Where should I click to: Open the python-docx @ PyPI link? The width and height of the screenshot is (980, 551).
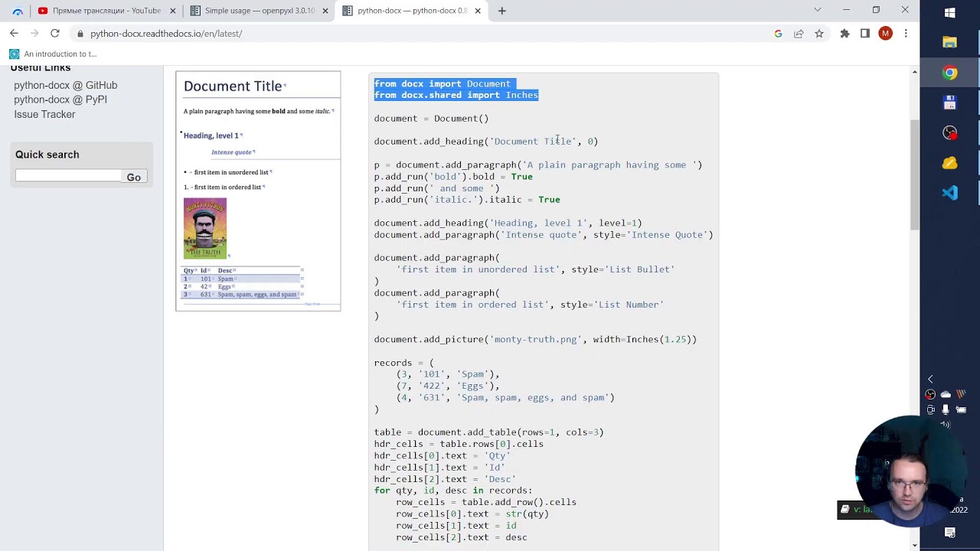click(60, 99)
